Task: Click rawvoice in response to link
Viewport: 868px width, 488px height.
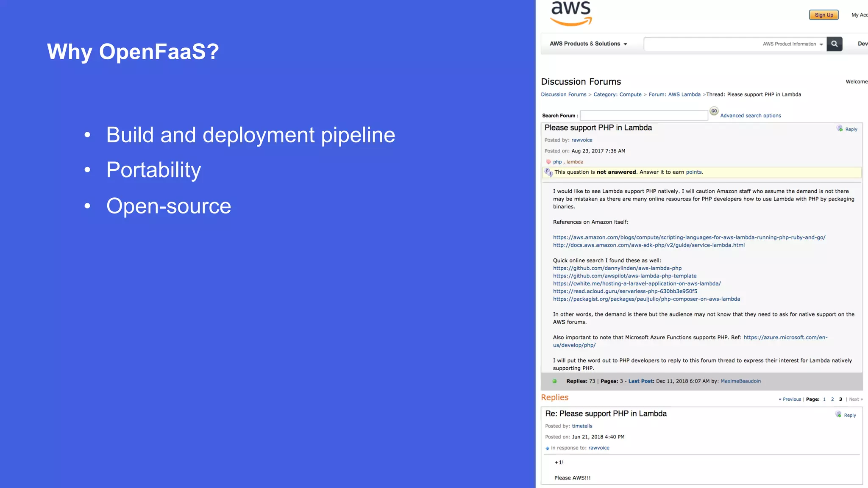Action: [598, 448]
